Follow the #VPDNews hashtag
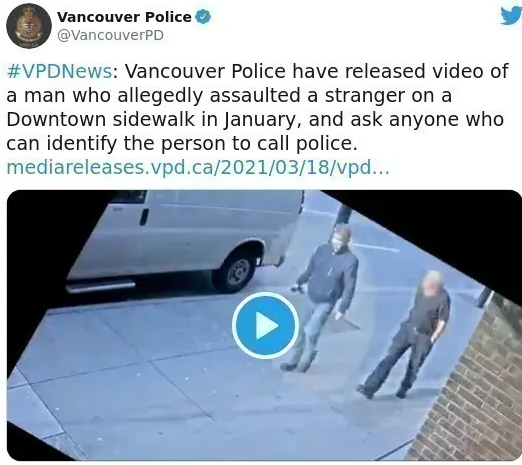The width and height of the screenshot is (522, 465). tap(59, 71)
